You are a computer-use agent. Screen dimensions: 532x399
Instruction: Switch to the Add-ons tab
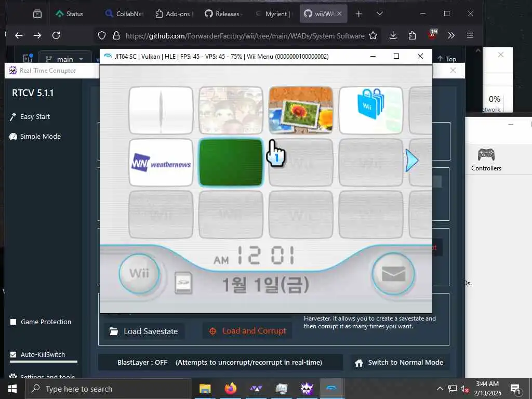174,14
